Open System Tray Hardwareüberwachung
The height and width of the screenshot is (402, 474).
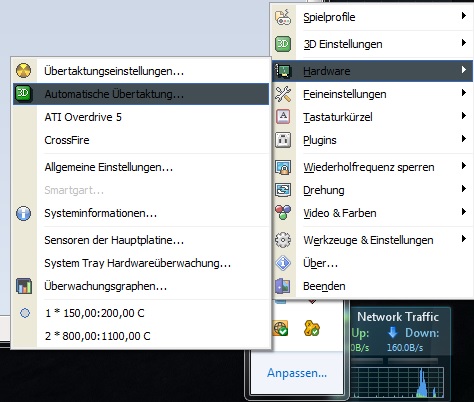pos(141,263)
